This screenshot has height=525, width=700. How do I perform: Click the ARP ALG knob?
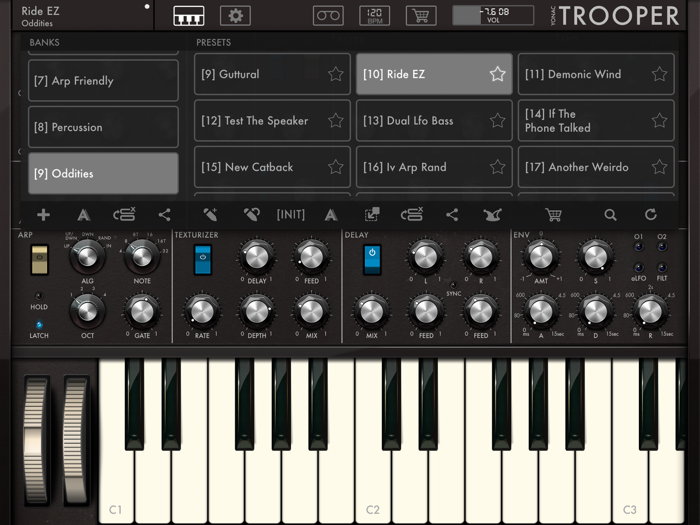pyautogui.click(x=87, y=257)
